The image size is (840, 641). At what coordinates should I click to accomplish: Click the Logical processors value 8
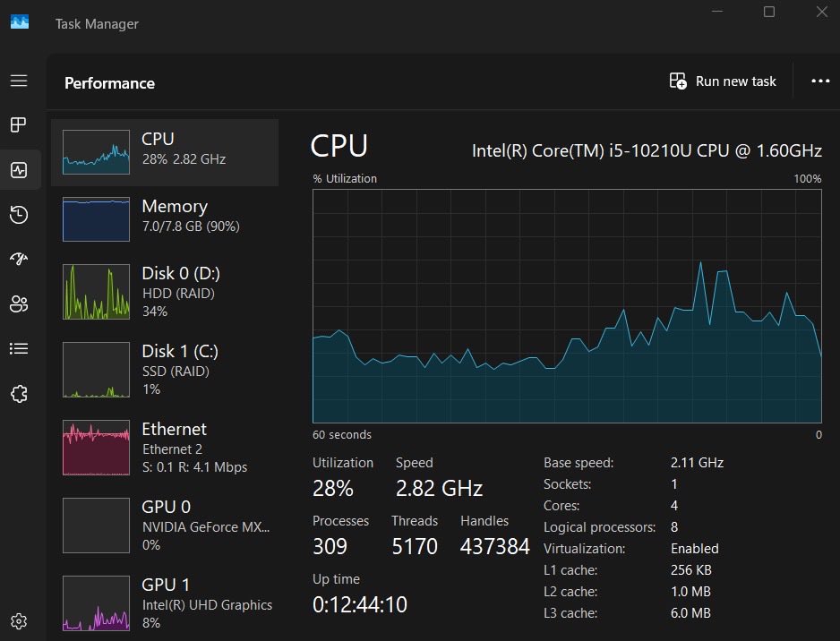674,527
